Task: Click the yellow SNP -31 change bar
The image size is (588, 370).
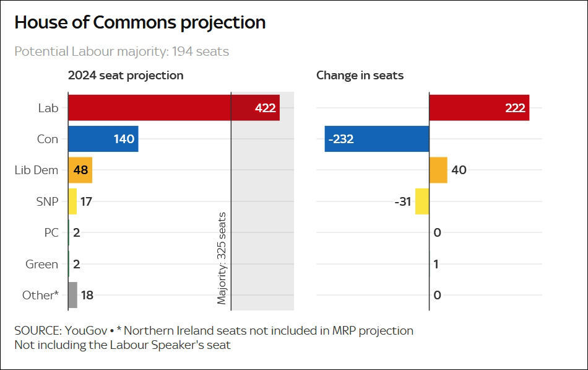Action: [x=422, y=201]
